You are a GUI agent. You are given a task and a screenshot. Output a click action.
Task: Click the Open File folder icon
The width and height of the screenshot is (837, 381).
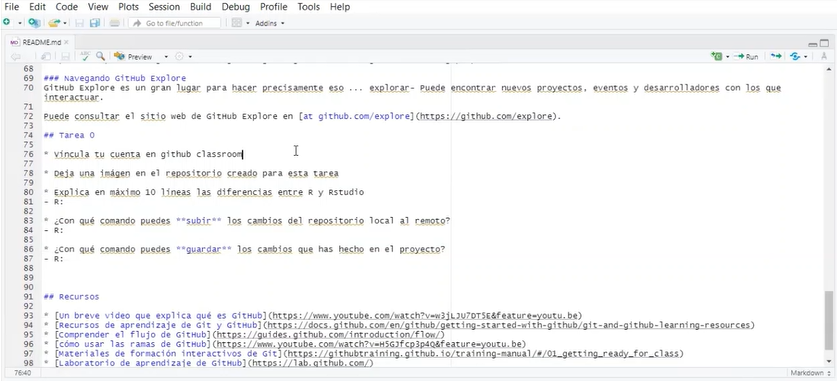[53, 23]
